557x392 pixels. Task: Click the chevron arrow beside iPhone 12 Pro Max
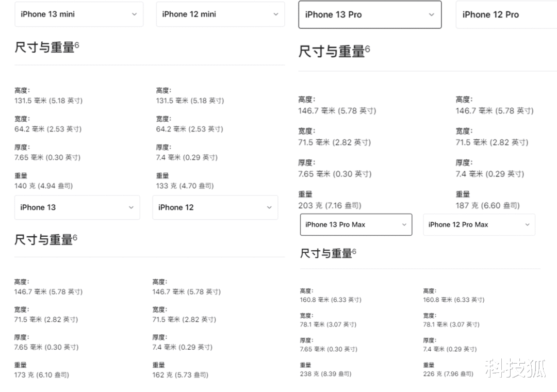point(527,225)
